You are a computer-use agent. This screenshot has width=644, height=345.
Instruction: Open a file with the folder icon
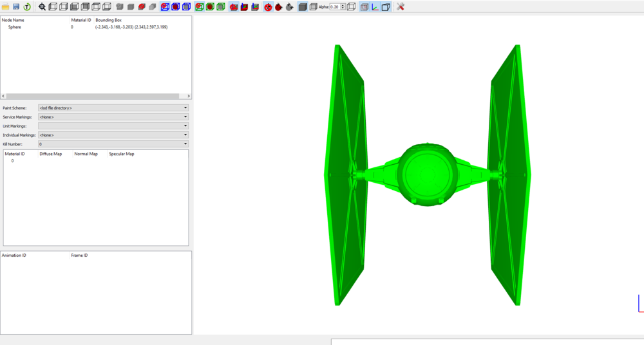5,6
